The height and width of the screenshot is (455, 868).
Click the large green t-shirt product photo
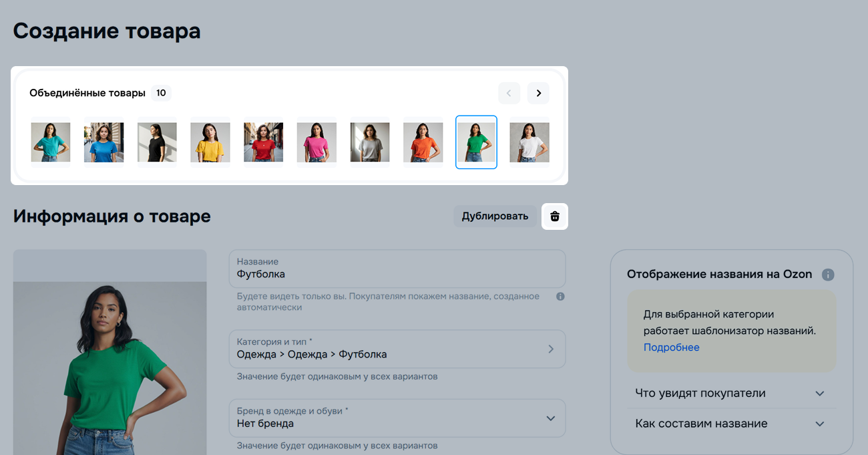pos(110,361)
